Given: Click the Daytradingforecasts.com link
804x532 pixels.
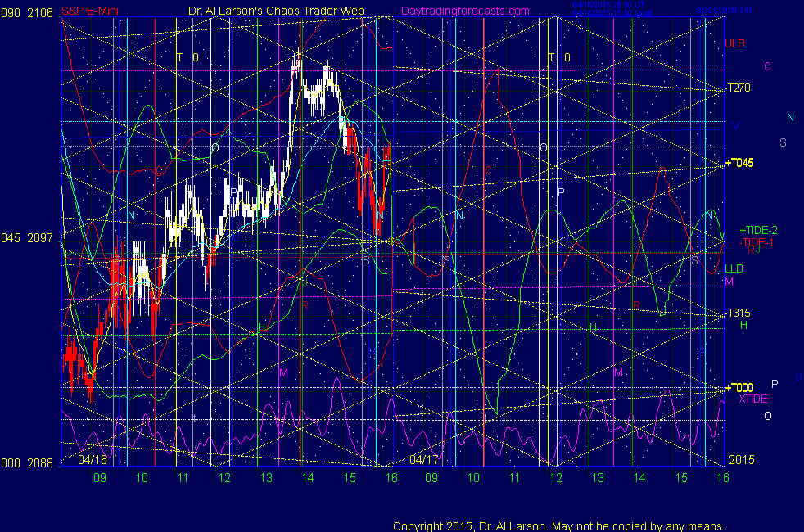Looking at the screenshot, I should (464, 11).
